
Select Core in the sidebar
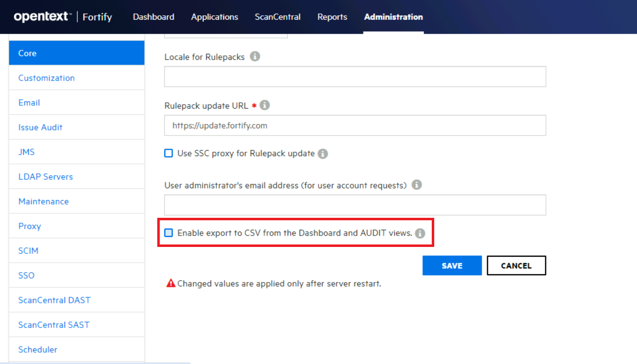coord(77,53)
